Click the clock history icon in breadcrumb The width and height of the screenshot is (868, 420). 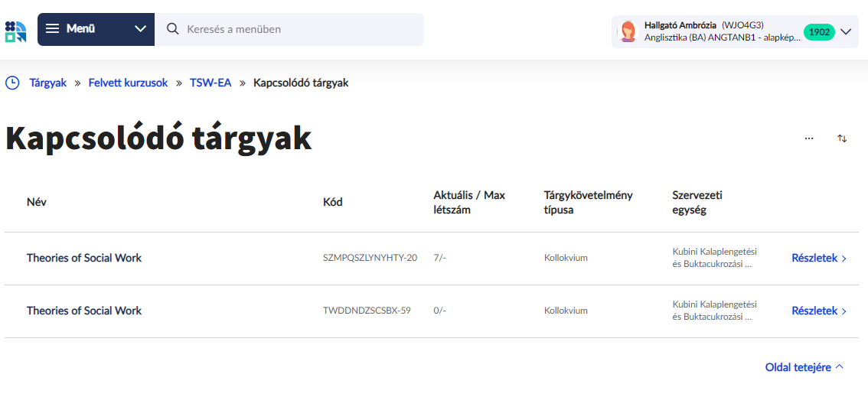12,83
